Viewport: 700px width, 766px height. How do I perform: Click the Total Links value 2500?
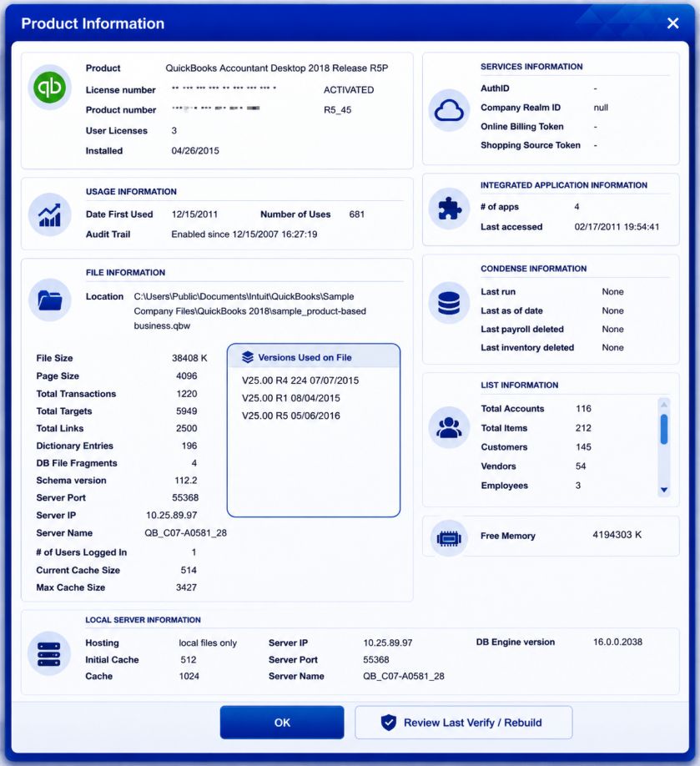tap(187, 428)
